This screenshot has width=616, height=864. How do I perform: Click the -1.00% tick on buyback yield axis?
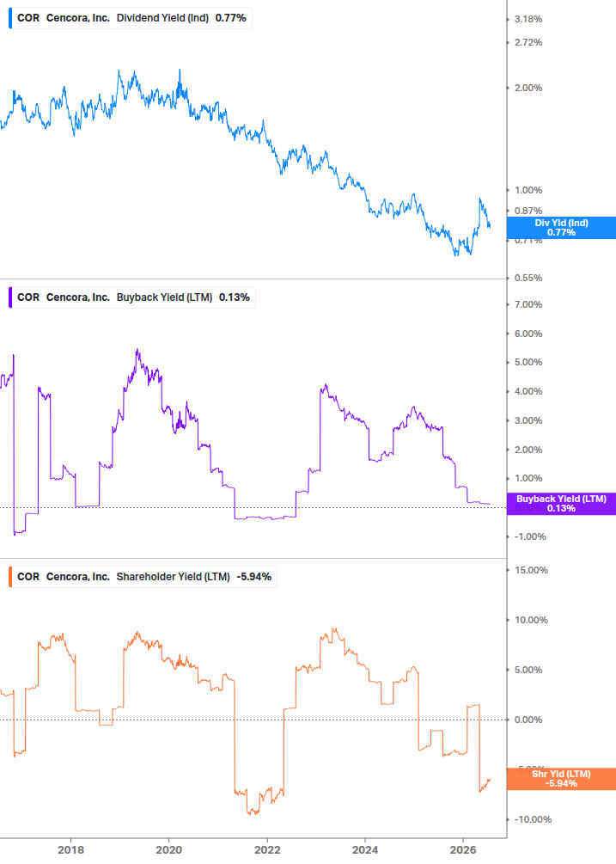click(529, 536)
